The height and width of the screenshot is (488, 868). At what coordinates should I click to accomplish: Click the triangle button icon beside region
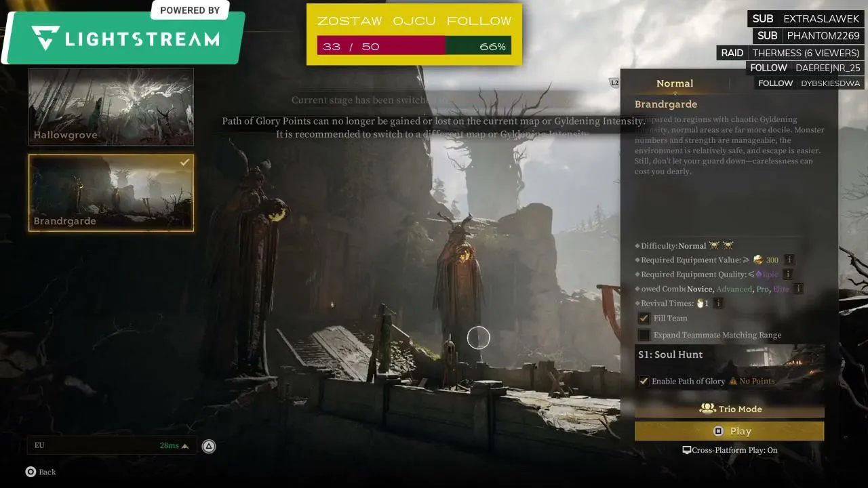pyautogui.click(x=209, y=446)
